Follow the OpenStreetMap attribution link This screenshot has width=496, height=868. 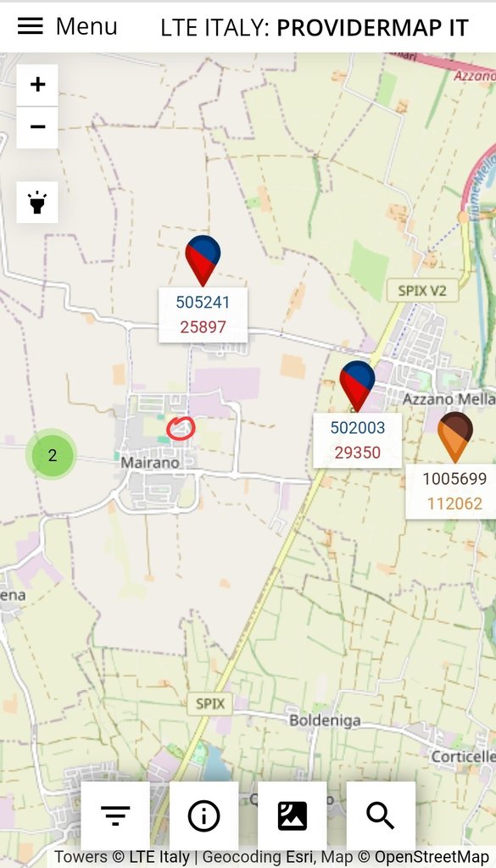click(x=432, y=857)
